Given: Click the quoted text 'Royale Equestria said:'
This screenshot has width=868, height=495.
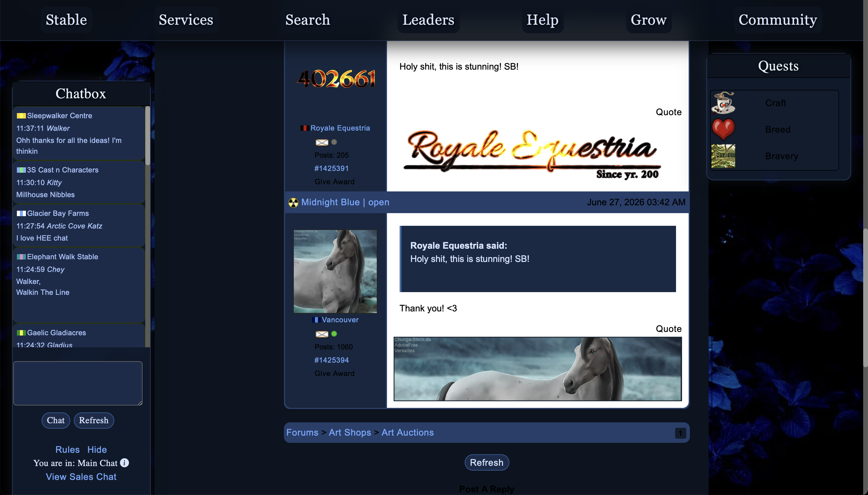Looking at the screenshot, I should (458, 245).
